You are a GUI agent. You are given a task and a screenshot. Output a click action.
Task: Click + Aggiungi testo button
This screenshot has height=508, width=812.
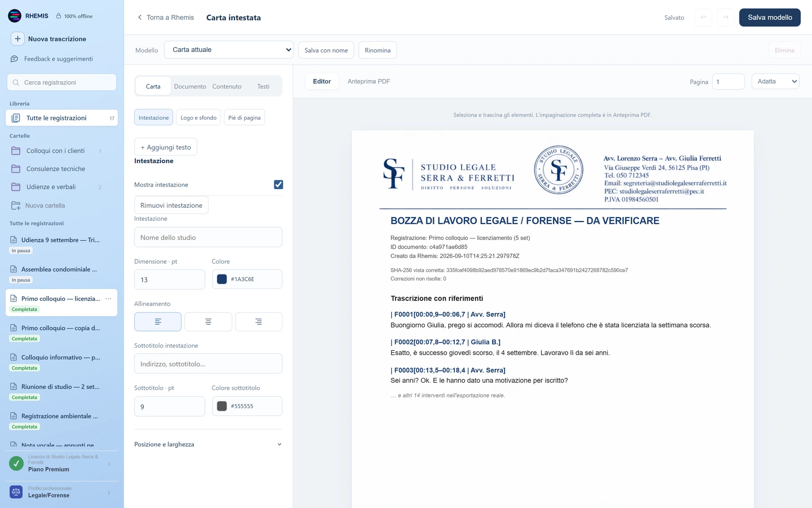[166, 147]
